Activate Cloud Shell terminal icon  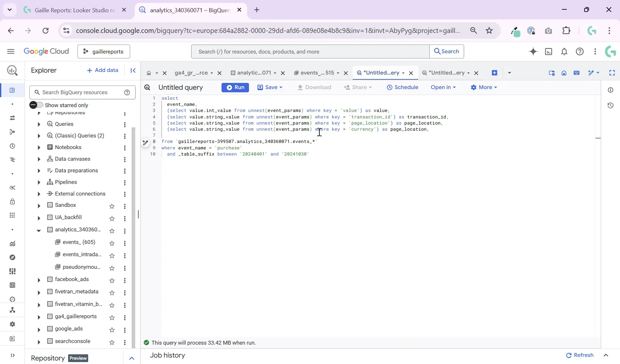pos(549,52)
